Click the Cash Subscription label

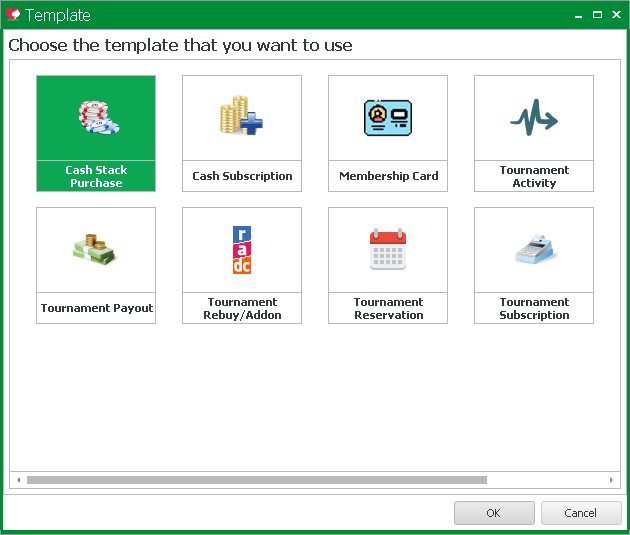[242, 176]
